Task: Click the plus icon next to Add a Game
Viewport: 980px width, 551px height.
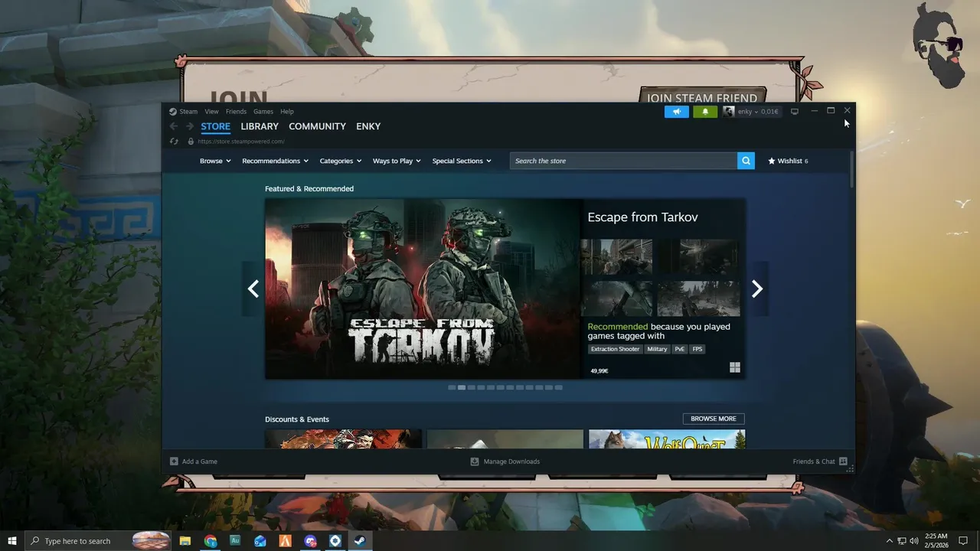Action: point(174,461)
